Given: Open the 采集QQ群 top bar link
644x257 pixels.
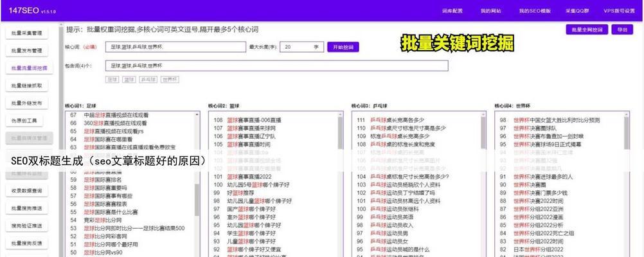Looking at the screenshot, I should [577, 11].
